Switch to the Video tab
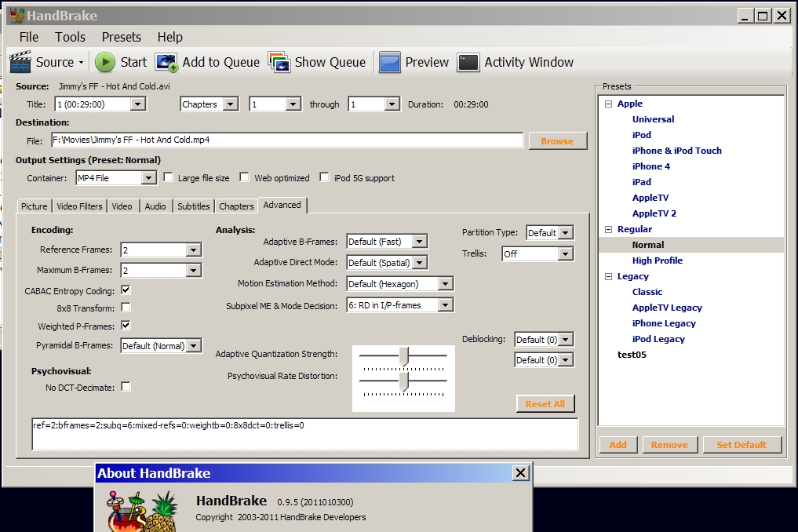This screenshot has height=532, width=798. [122, 206]
